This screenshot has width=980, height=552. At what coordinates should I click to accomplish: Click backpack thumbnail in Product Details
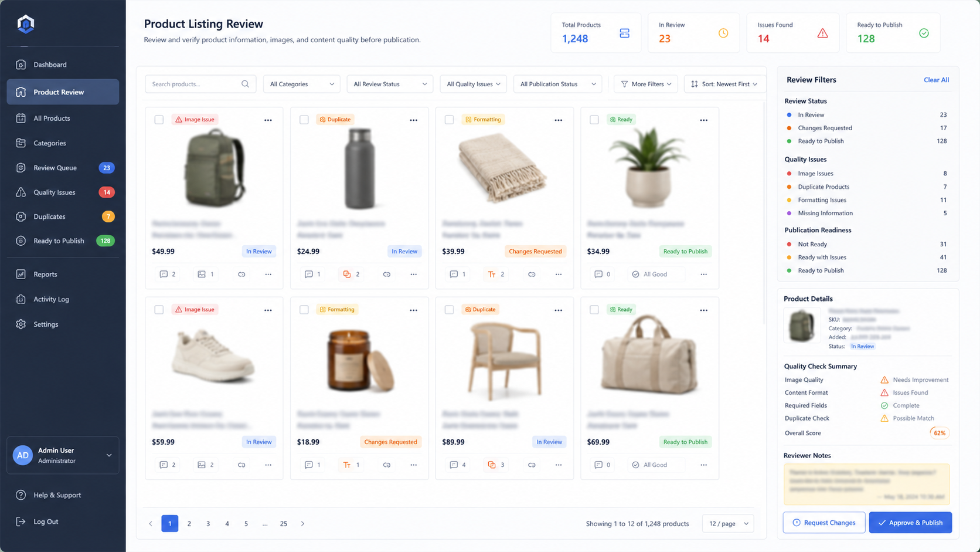(802, 325)
